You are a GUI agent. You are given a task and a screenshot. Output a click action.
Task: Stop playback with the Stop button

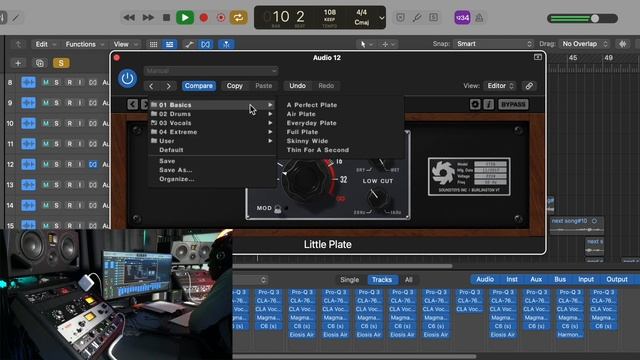point(166,18)
